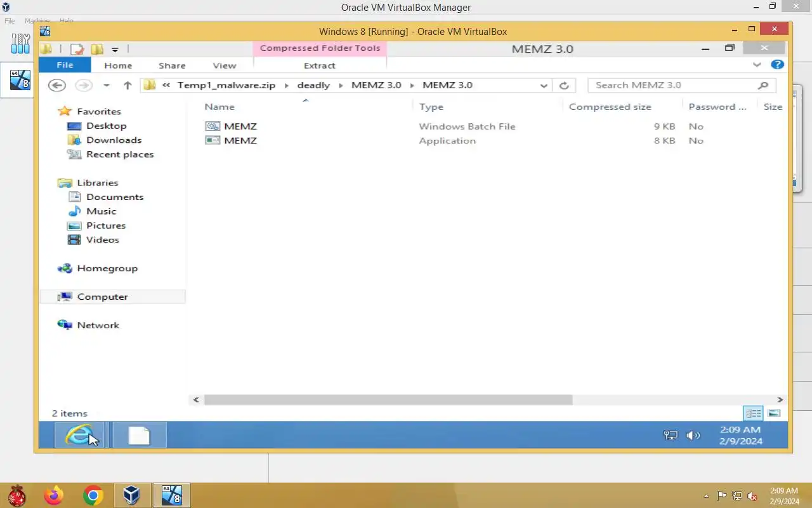The width and height of the screenshot is (812, 508).
Task: Click the Size column header
Action: click(773, 107)
